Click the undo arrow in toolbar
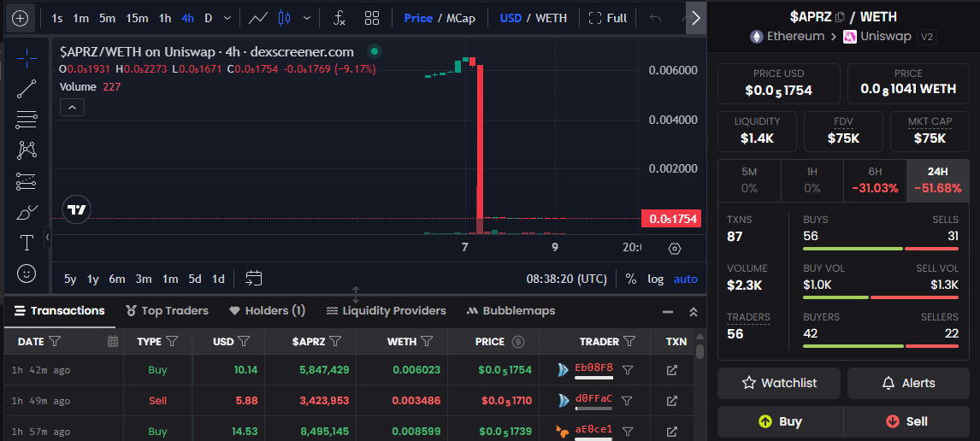980x441 pixels. (656, 18)
